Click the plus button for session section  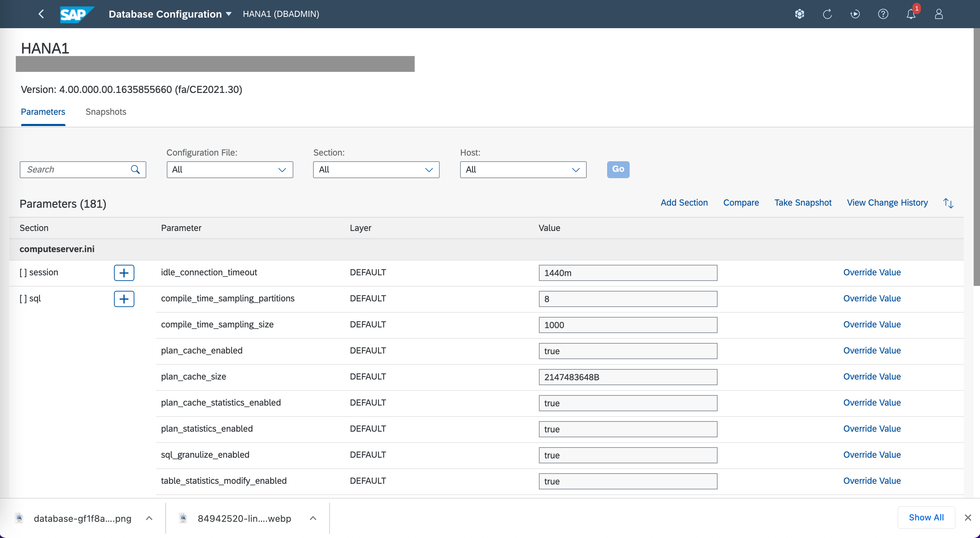(x=123, y=273)
